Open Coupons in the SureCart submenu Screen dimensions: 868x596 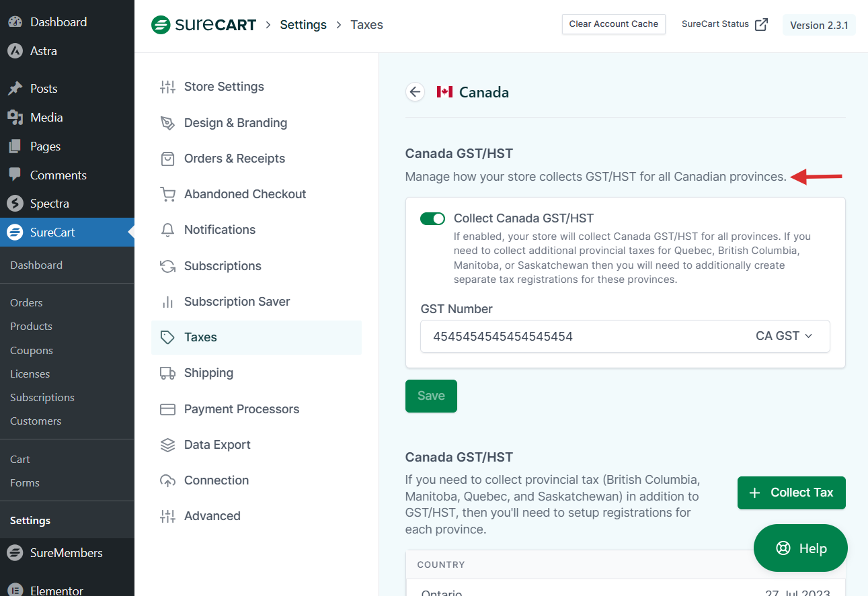pyautogui.click(x=31, y=351)
